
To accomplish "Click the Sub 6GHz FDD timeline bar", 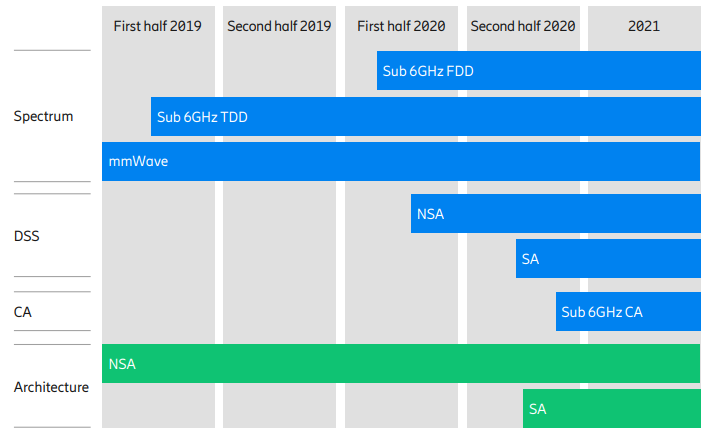I will pyautogui.click(x=538, y=71).
